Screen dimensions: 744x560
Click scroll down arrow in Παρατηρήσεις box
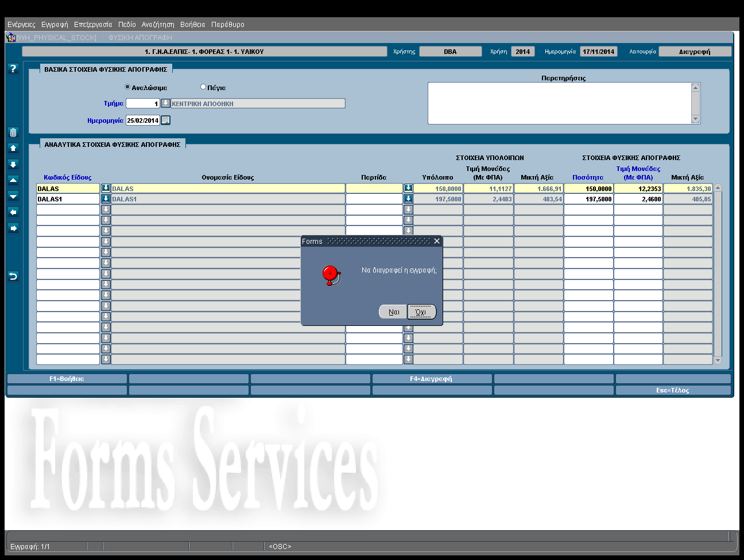coord(696,119)
